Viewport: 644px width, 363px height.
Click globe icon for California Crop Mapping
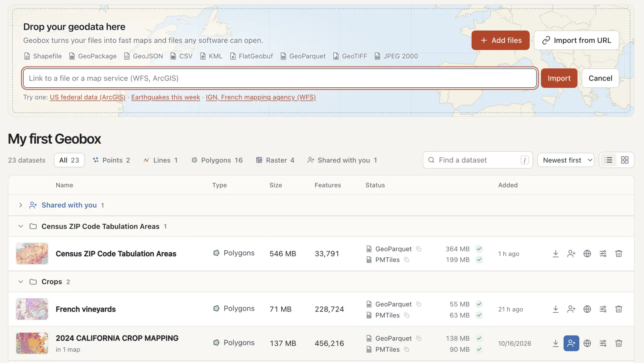587,343
